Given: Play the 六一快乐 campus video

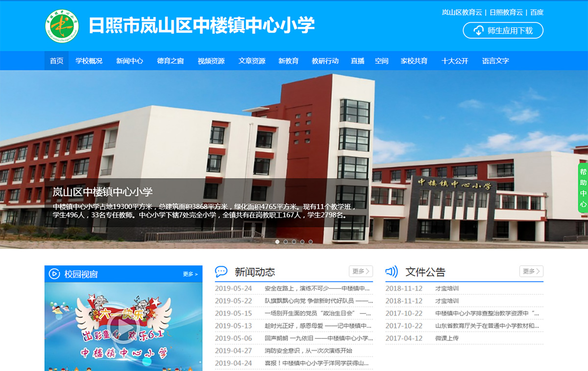Looking at the screenshot, I should pos(123,325).
